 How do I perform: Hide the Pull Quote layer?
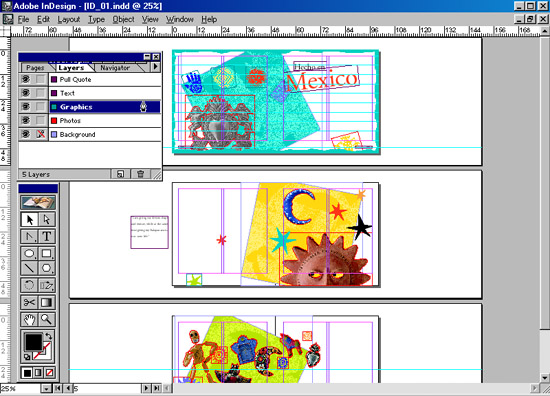pos(25,79)
